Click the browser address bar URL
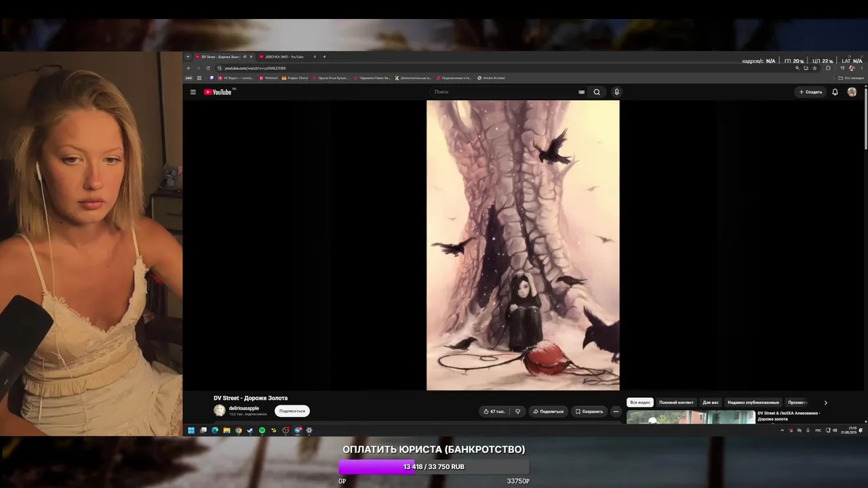 [x=255, y=68]
